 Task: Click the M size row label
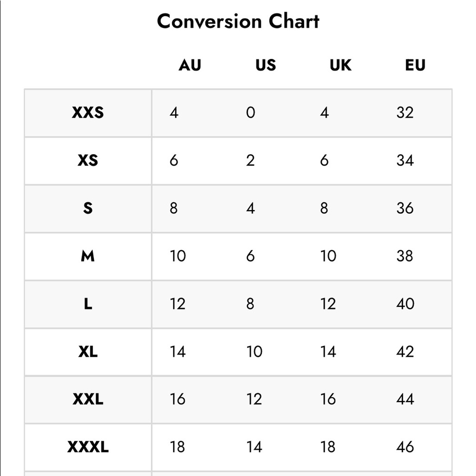tap(88, 256)
